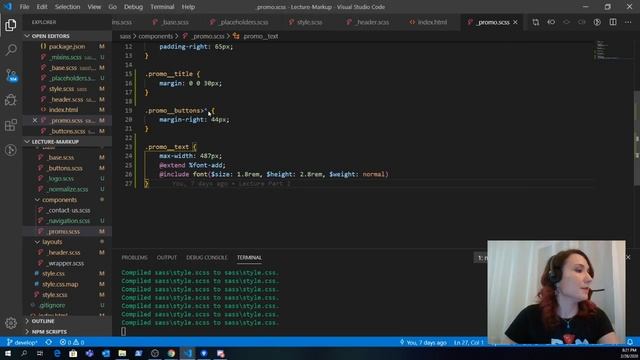Open the Windows Start menu

pos(8,353)
